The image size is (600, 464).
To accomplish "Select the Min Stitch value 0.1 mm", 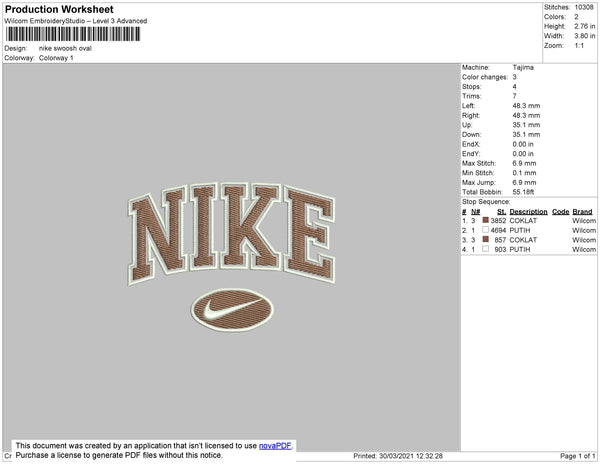I will (525, 173).
